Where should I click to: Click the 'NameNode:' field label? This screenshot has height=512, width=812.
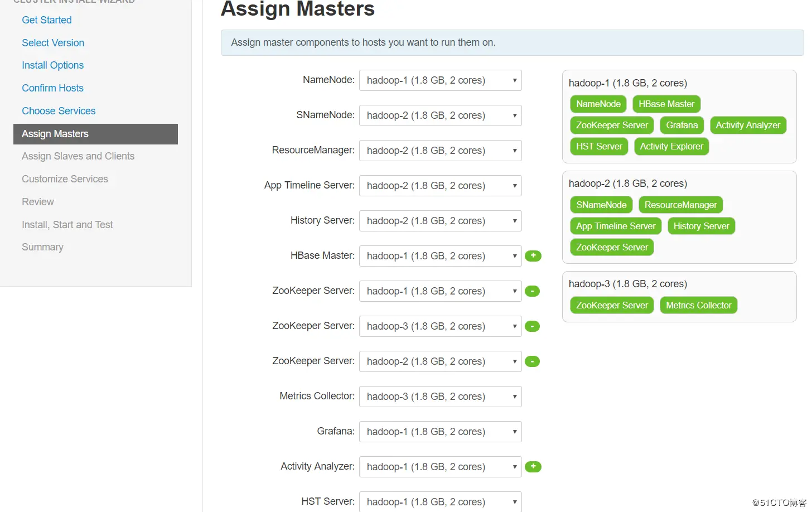(x=328, y=80)
